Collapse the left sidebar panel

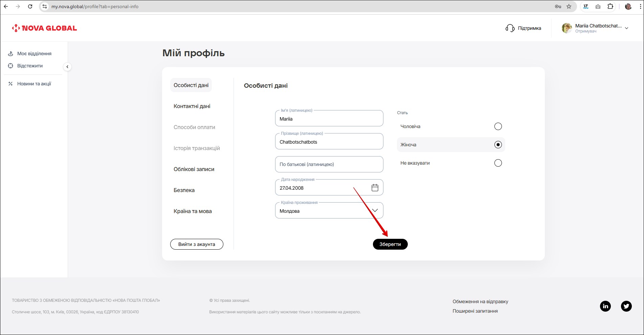[67, 67]
